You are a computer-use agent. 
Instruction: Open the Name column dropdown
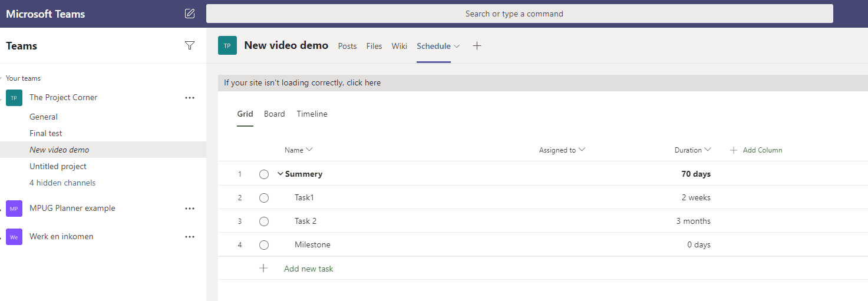309,150
